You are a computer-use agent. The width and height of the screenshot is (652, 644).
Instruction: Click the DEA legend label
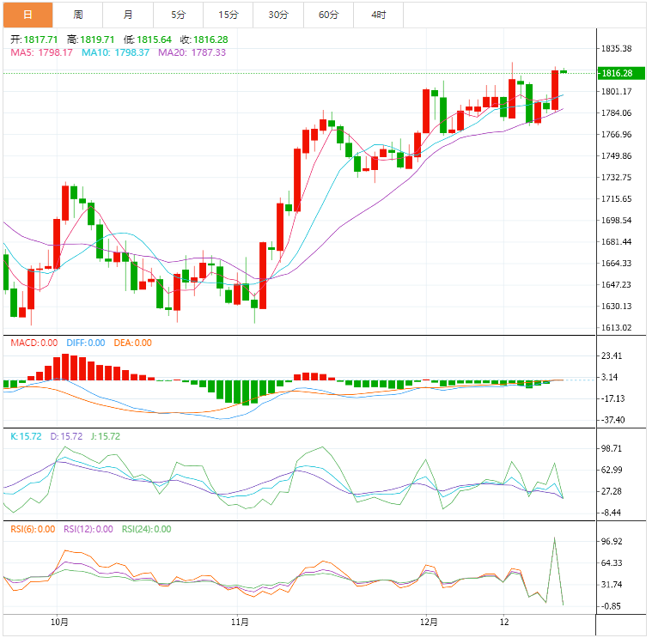[132, 343]
